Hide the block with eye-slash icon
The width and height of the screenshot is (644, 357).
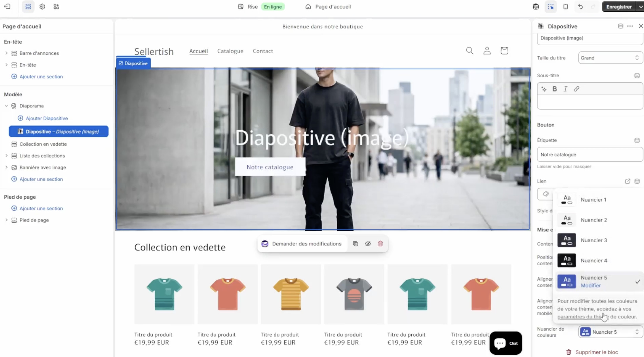pos(368,244)
